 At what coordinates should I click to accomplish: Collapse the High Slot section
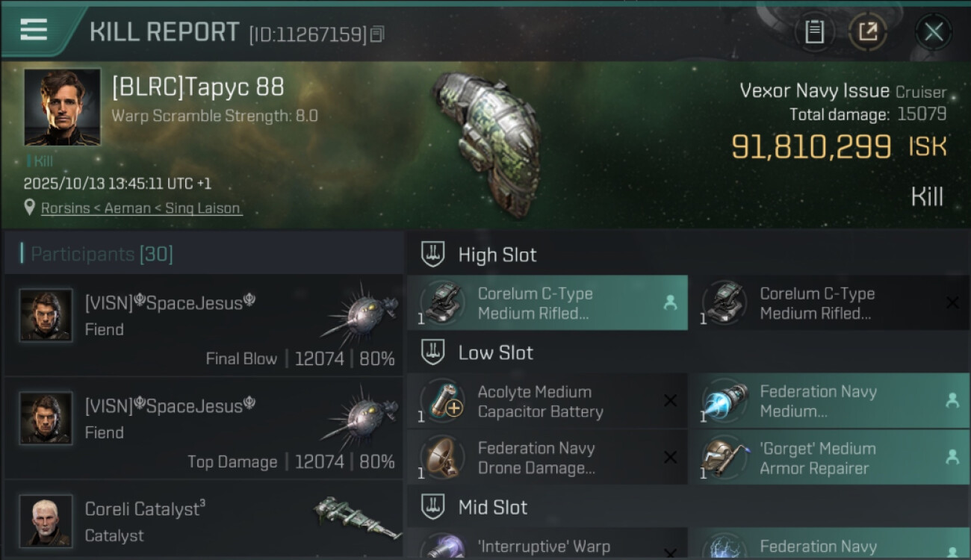click(433, 255)
